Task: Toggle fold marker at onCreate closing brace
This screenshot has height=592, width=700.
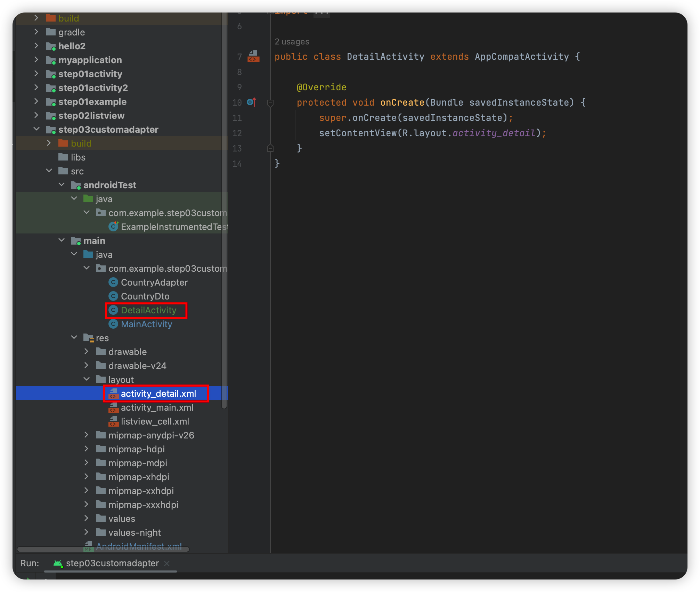Action: point(270,148)
